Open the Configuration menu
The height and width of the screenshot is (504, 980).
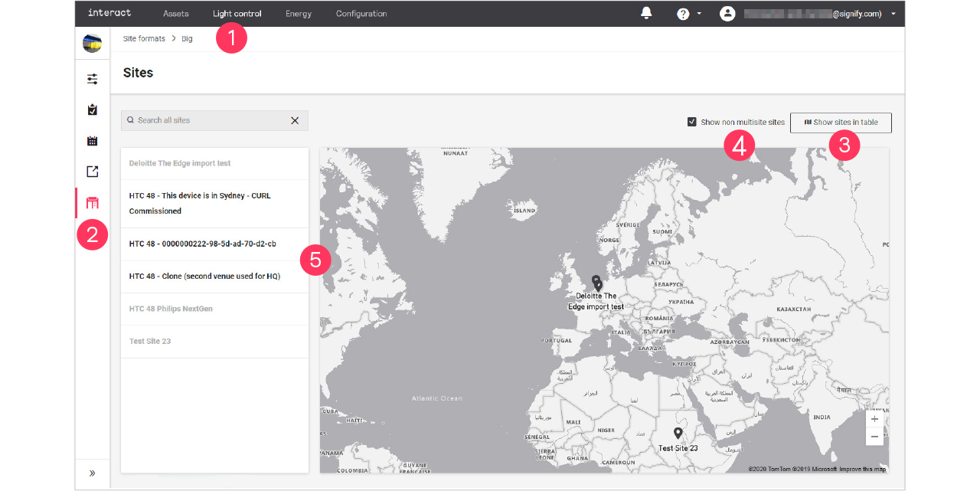pyautogui.click(x=361, y=13)
